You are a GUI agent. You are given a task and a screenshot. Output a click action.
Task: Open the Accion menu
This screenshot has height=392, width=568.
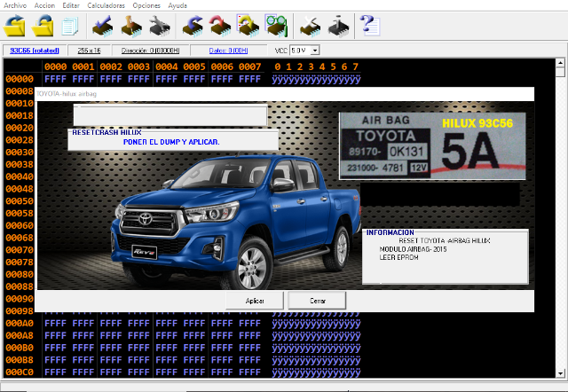tap(44, 5)
